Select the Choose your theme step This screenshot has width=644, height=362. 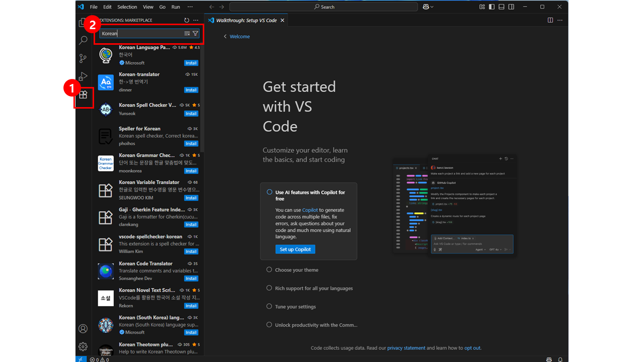coord(296,270)
